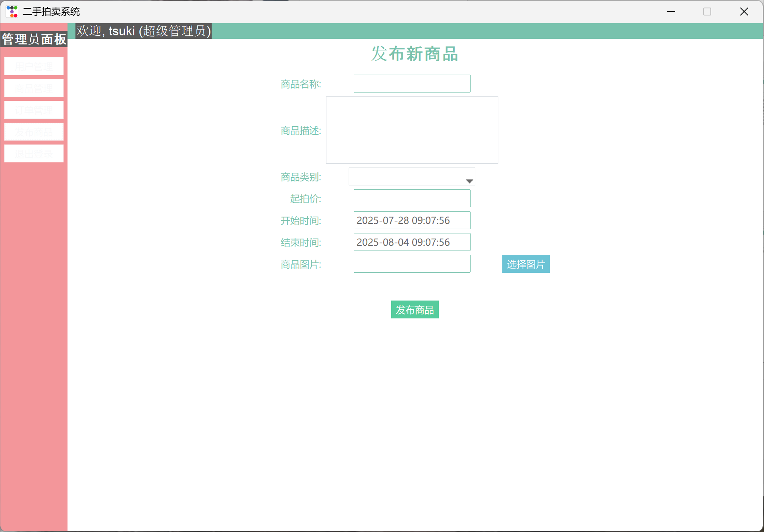The image size is (764, 532).
Task: Expand the 商品类别 dropdown
Action: (x=412, y=177)
